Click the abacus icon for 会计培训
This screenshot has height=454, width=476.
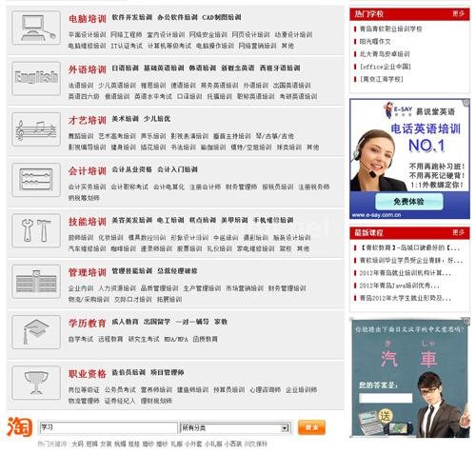coord(36,180)
